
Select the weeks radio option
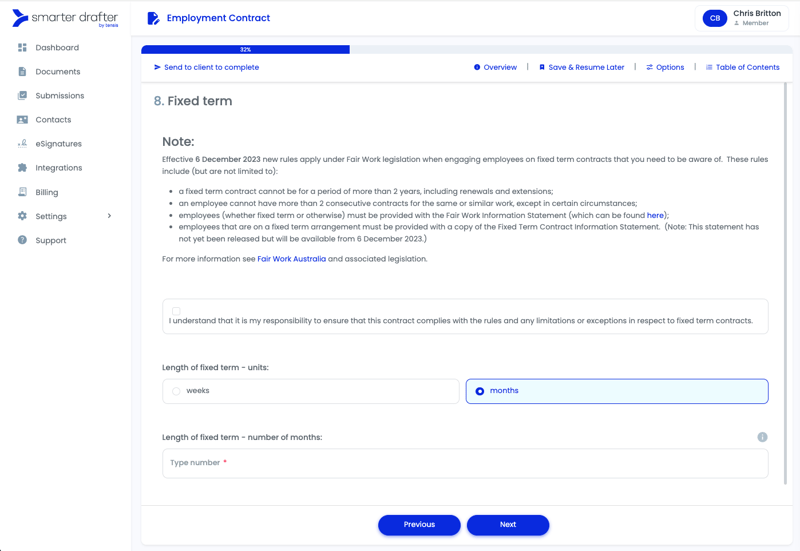177,391
